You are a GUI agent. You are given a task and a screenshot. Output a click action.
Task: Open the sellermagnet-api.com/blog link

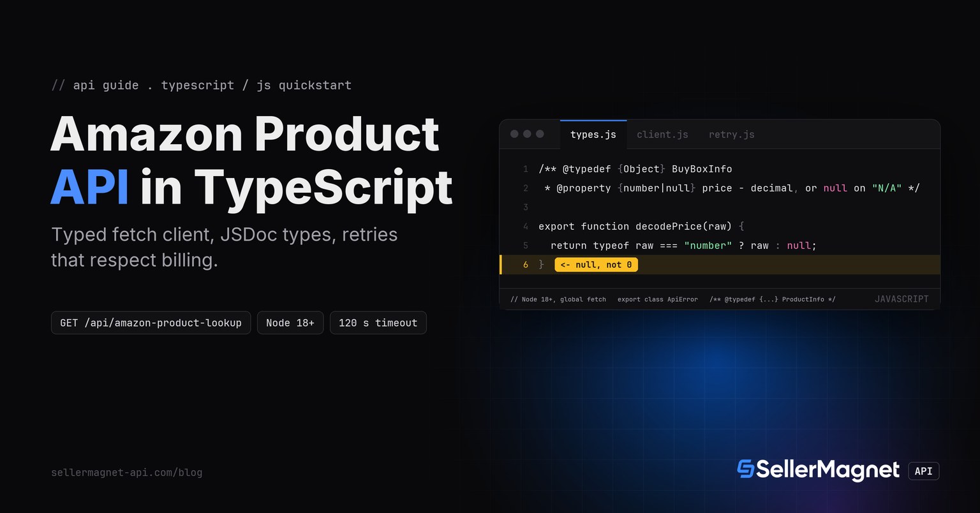[x=126, y=473]
